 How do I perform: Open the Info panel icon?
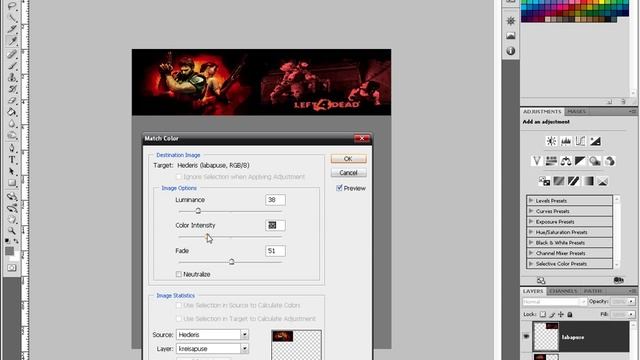511,51
